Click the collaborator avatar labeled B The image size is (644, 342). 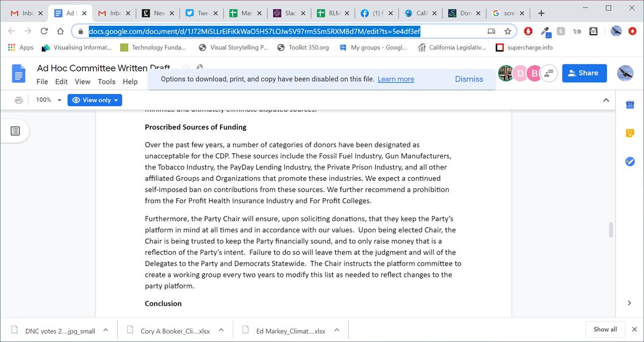534,74
